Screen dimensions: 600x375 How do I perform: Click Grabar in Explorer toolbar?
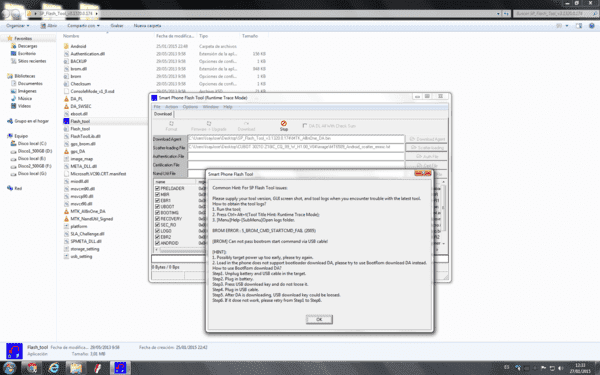117,26
